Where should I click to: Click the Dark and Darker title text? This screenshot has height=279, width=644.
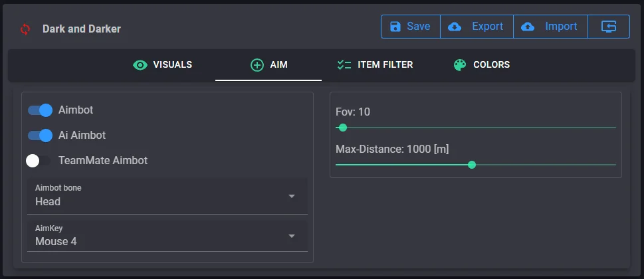pyautogui.click(x=82, y=29)
